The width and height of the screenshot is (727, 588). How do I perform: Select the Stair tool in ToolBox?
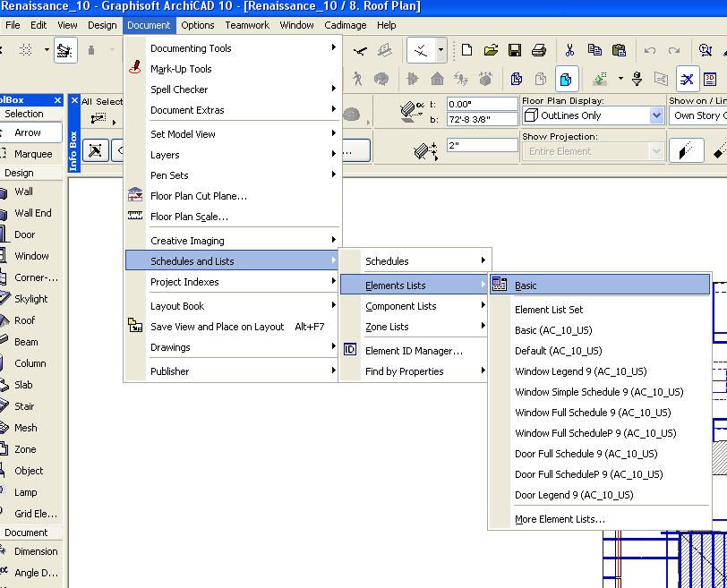[24, 406]
